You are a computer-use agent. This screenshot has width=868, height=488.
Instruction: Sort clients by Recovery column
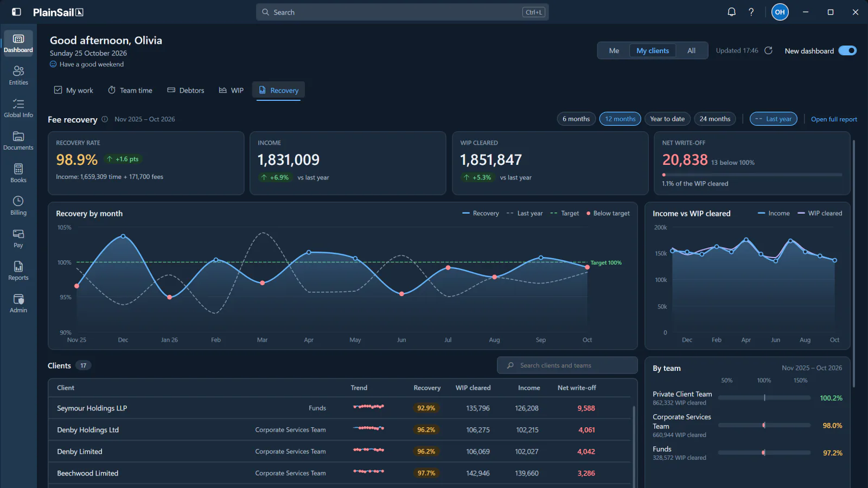(x=427, y=388)
